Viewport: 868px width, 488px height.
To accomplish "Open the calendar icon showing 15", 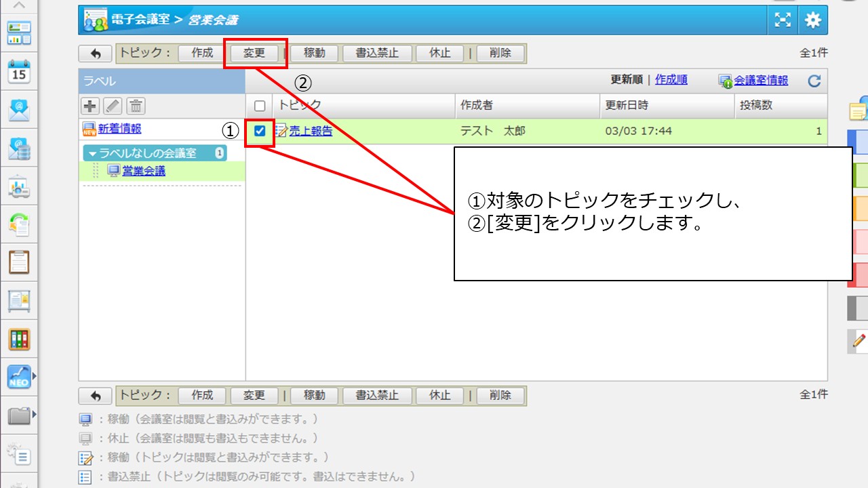I will pos(19,70).
